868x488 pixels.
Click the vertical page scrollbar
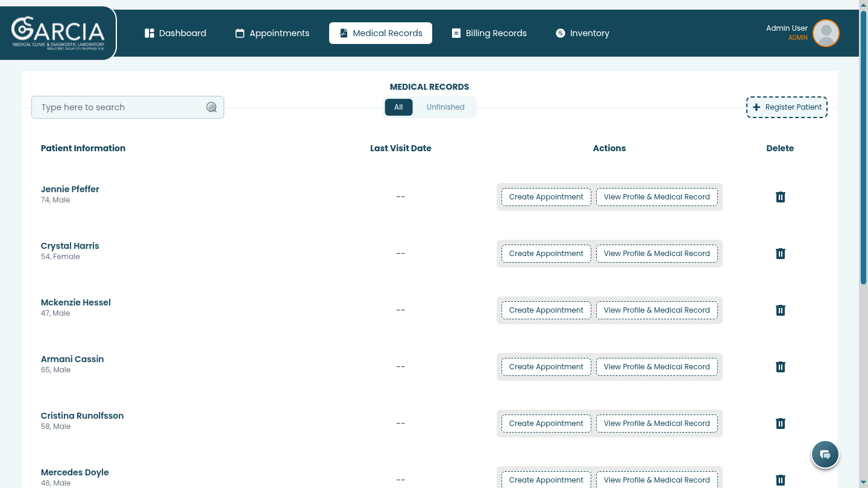(x=863, y=145)
